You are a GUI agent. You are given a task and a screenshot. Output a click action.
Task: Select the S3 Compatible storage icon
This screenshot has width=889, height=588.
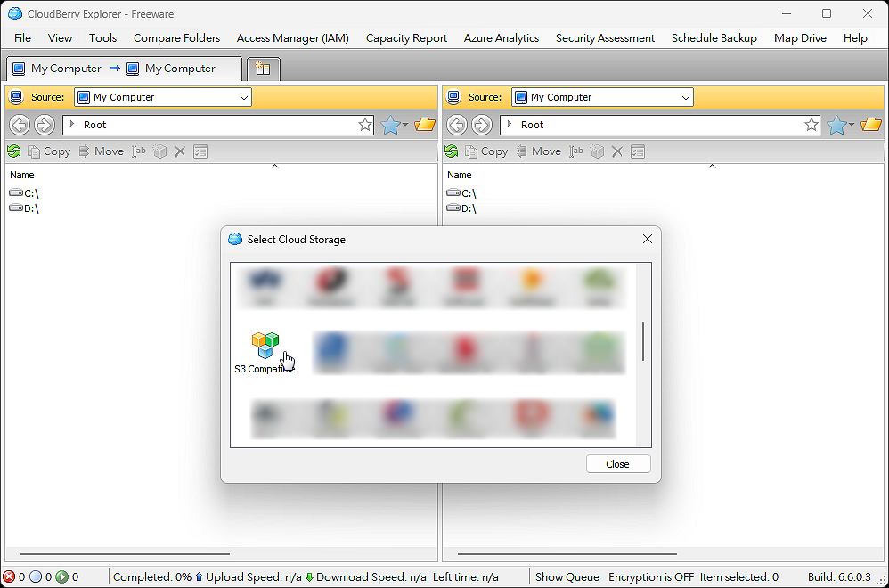pos(265,352)
